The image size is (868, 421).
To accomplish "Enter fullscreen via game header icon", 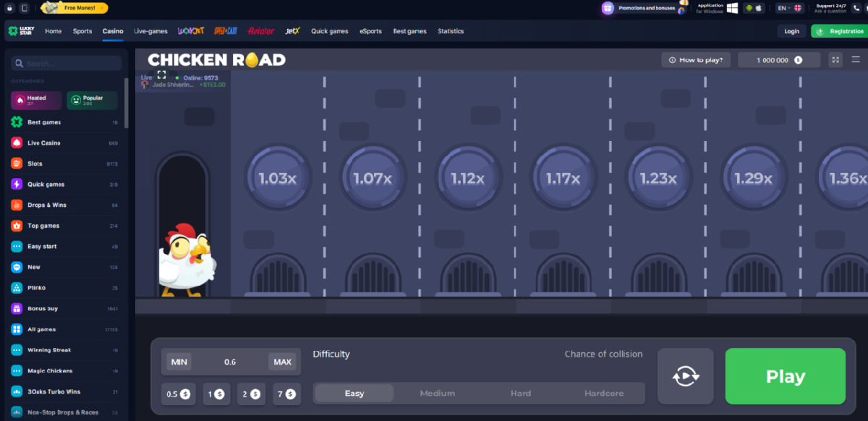I will point(835,60).
